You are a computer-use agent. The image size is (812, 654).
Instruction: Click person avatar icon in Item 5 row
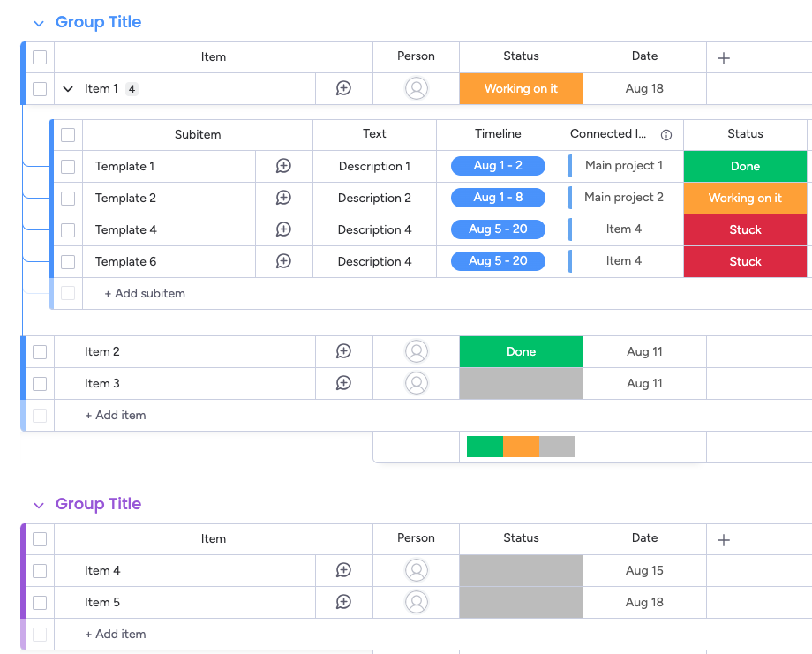coord(416,602)
